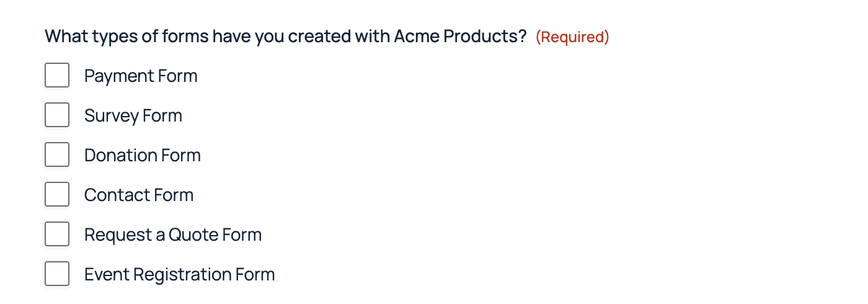
Task: Click the "Contact Form" option text
Action: (x=139, y=195)
